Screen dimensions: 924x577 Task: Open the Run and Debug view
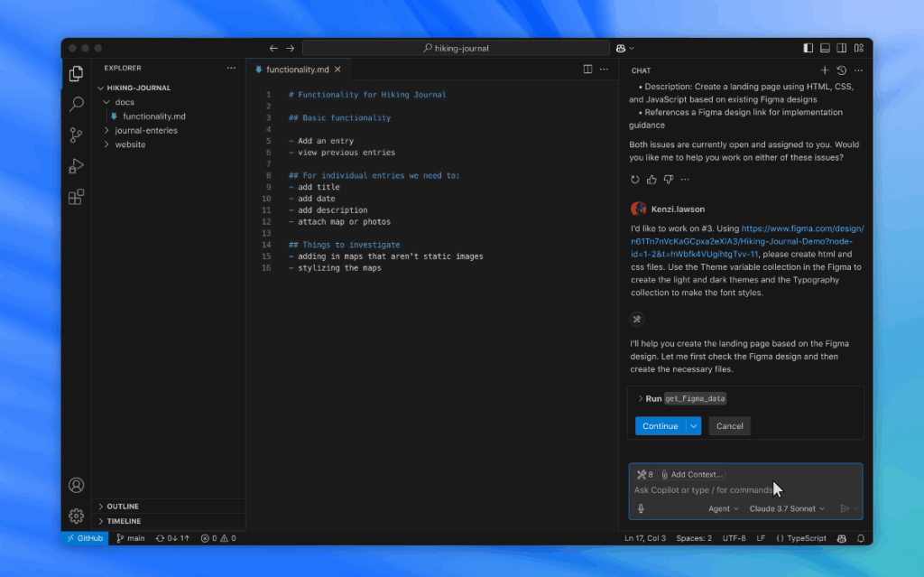click(x=77, y=166)
